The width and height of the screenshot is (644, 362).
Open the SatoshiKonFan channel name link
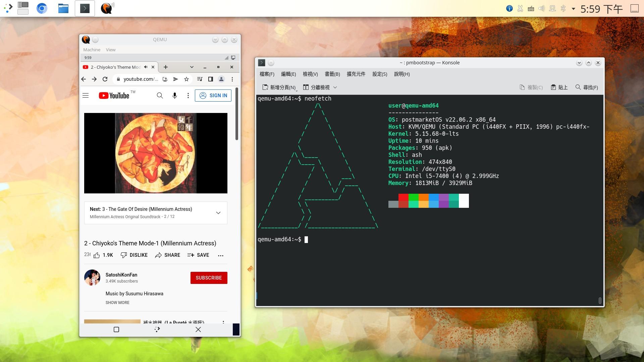121,275
